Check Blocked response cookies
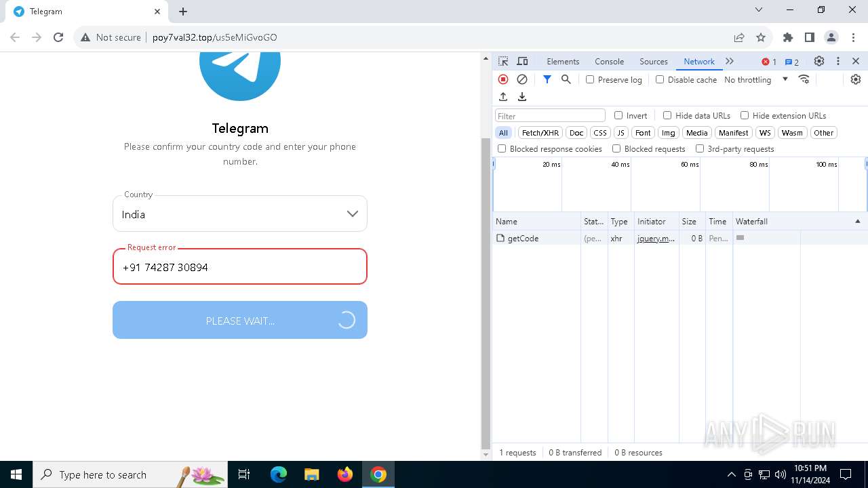This screenshot has height=488, width=868. click(502, 148)
